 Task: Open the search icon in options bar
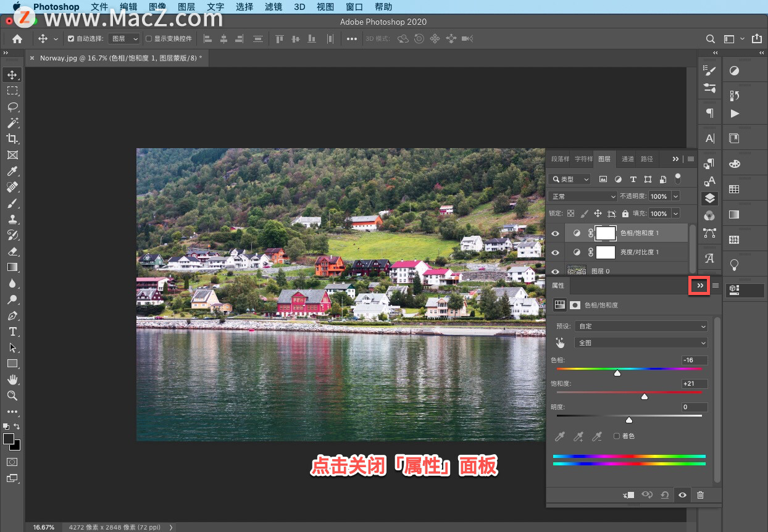711,39
